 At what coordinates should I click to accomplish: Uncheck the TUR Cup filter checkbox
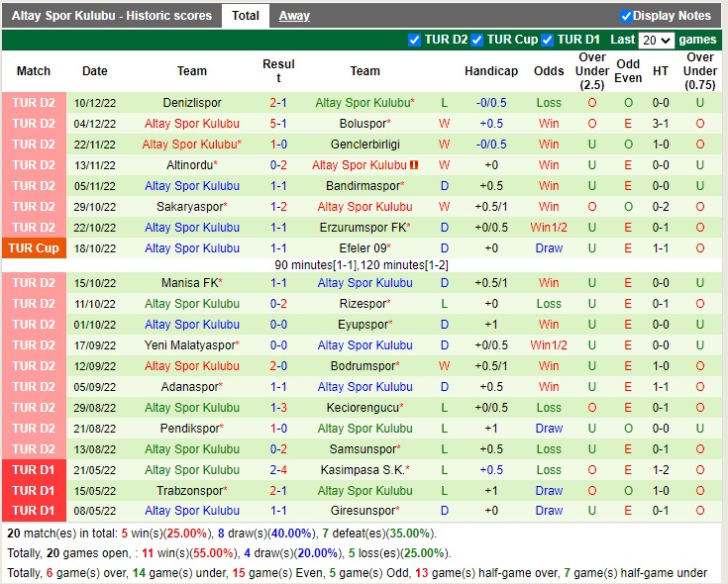pyautogui.click(x=477, y=41)
